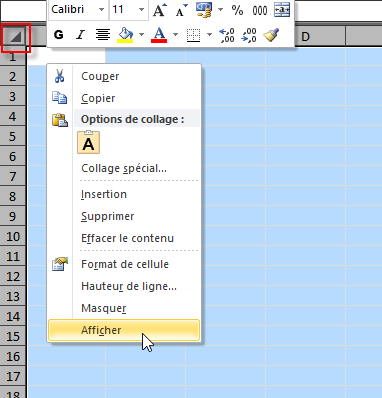Apply the bottom border icon

pos(193,35)
